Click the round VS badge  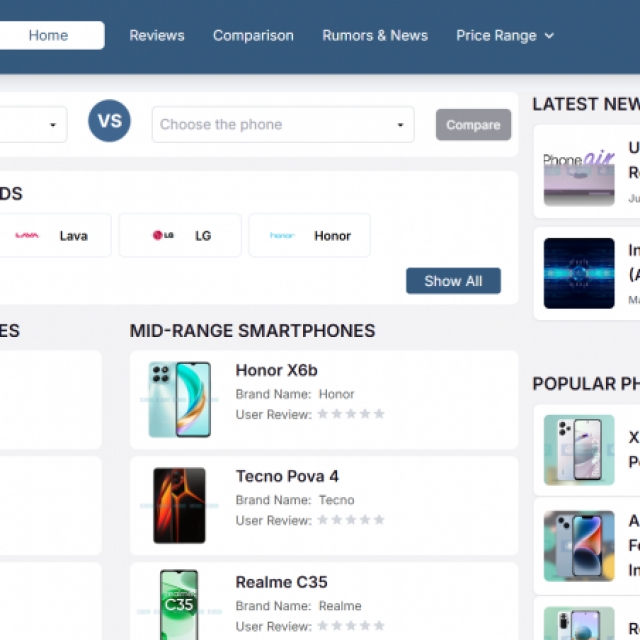pos(109,121)
